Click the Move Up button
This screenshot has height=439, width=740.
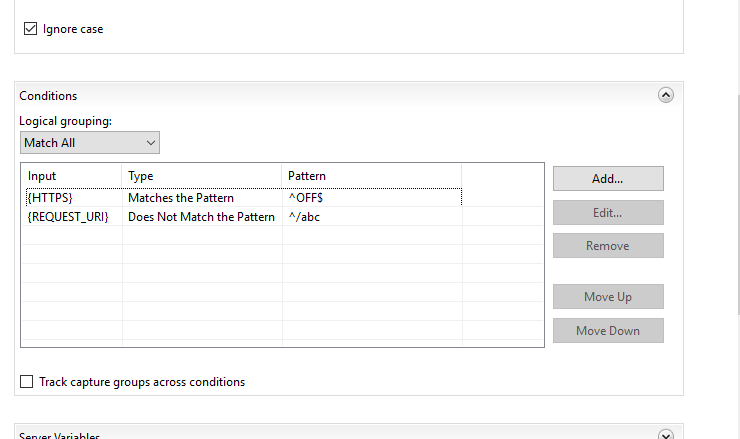[x=607, y=297]
